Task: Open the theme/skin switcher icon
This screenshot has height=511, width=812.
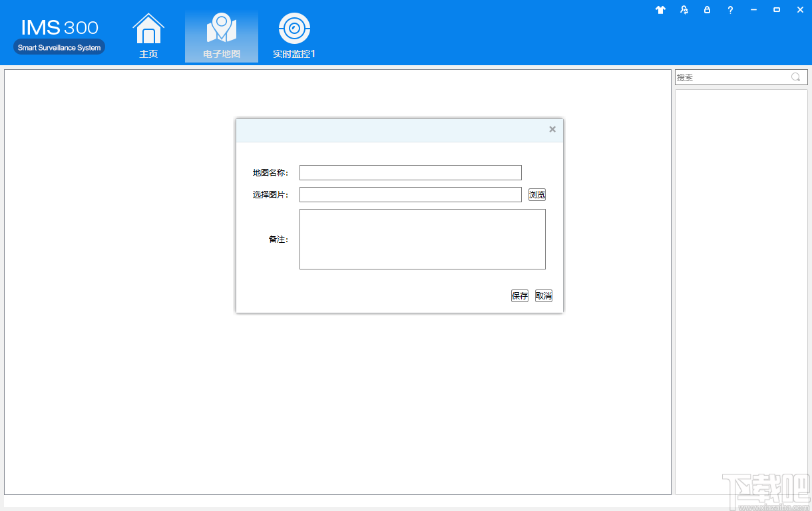Action: pyautogui.click(x=660, y=10)
